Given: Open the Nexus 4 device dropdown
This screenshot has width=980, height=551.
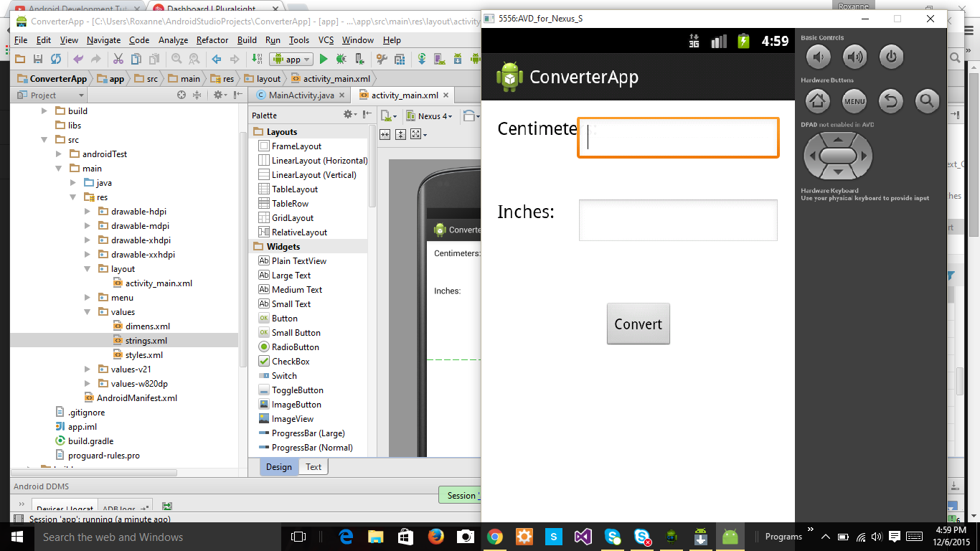Looking at the screenshot, I should click(429, 116).
